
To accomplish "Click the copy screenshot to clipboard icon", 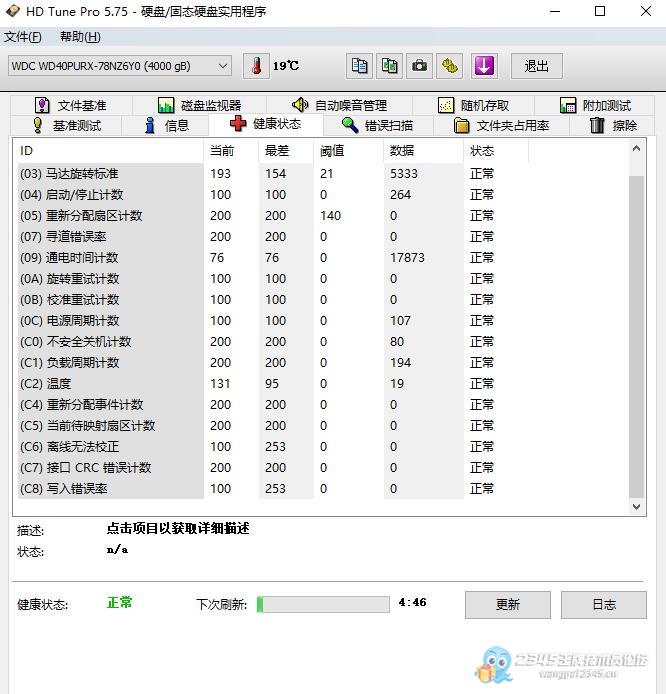I will 390,66.
